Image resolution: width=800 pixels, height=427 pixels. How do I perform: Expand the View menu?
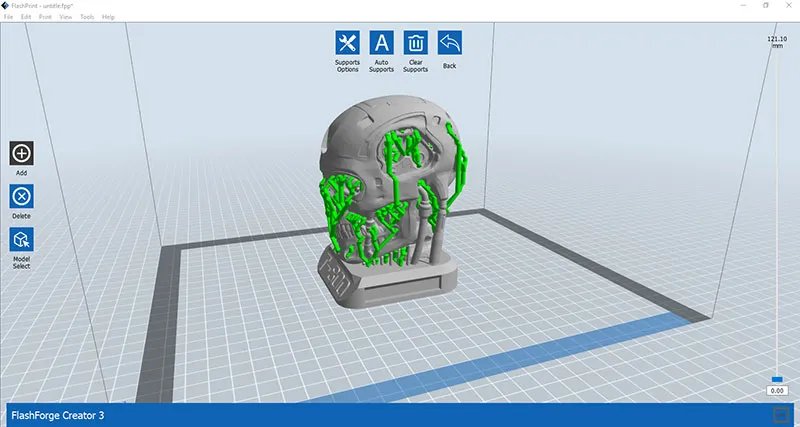[x=66, y=17]
